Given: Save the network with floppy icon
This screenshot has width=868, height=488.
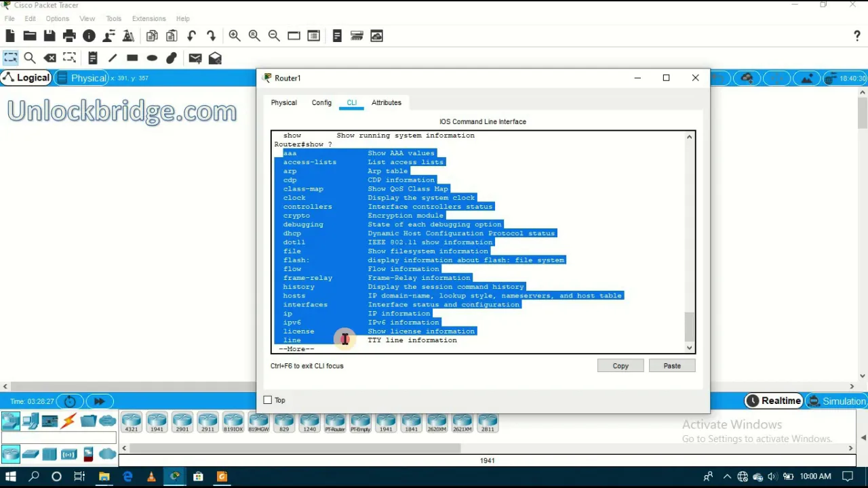Looking at the screenshot, I should pyautogui.click(x=50, y=36).
